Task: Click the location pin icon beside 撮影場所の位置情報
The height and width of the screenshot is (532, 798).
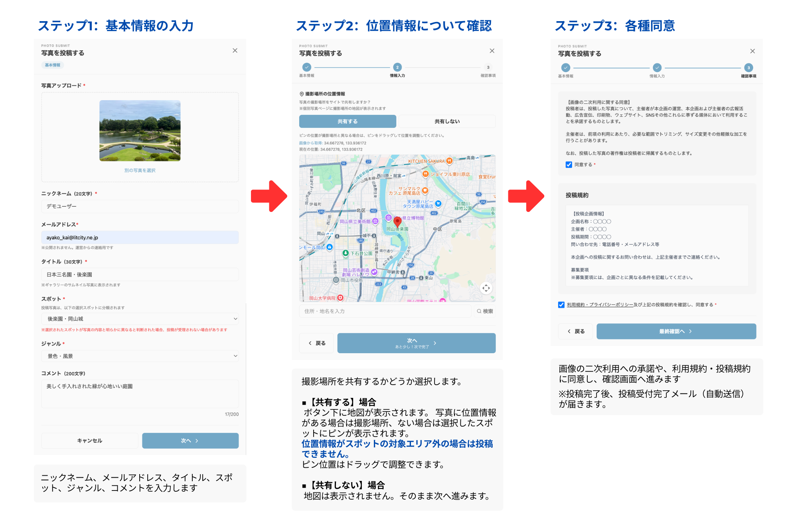Action: pyautogui.click(x=302, y=94)
